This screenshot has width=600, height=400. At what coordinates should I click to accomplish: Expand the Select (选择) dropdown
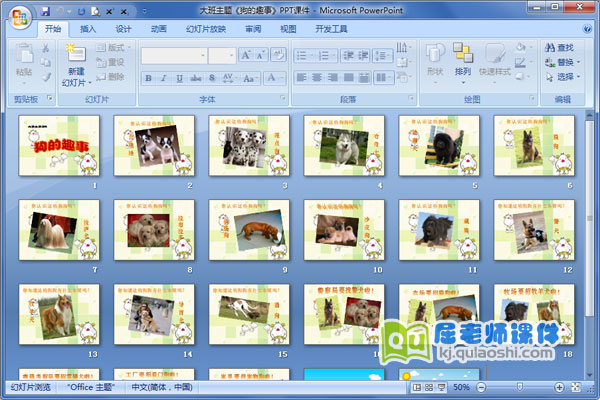coord(577,76)
